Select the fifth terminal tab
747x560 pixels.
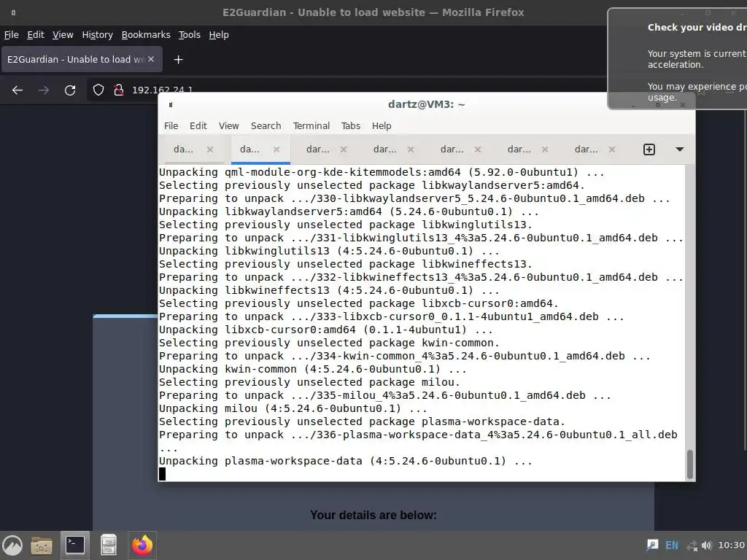pos(452,149)
